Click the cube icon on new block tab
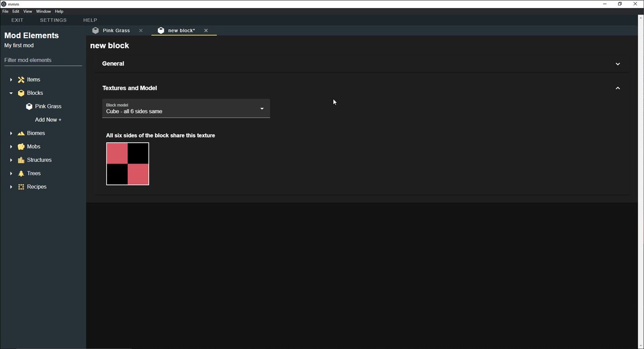 point(161,31)
